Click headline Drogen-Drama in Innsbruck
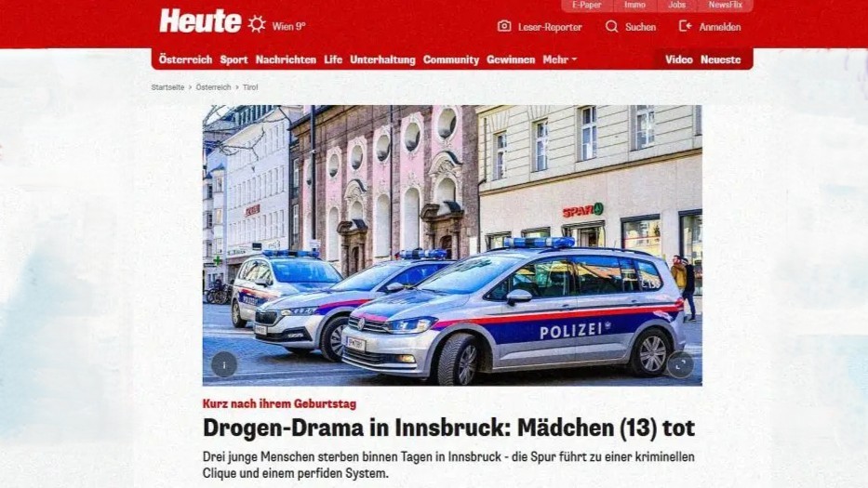 click(448, 428)
